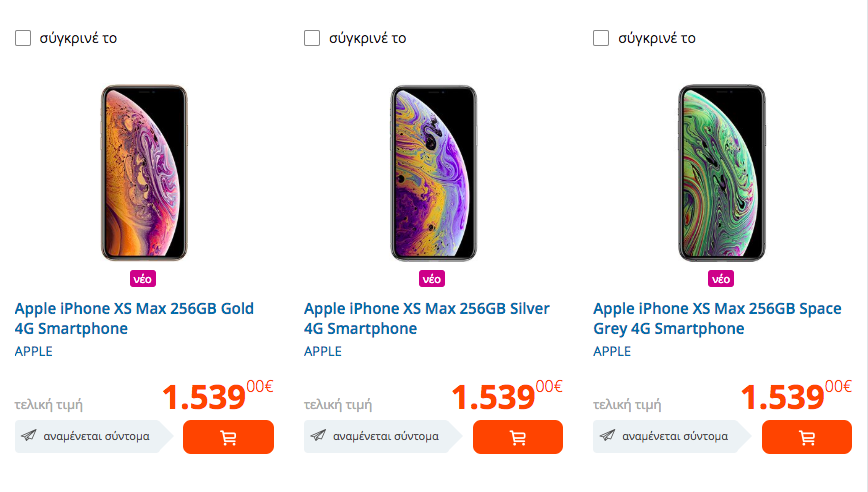
Task: Click the pink 'νέο' badge on Silver iPhone
Action: click(x=432, y=278)
